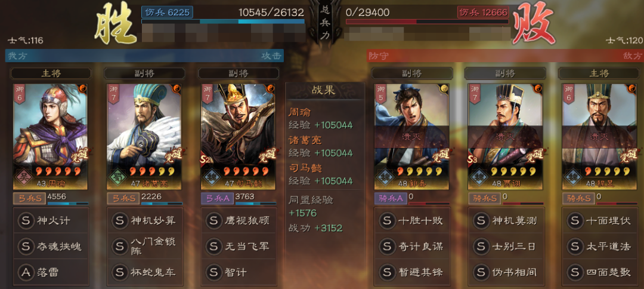Click the 总兵力 center emblem
This screenshot has height=289, width=644.
325,24
